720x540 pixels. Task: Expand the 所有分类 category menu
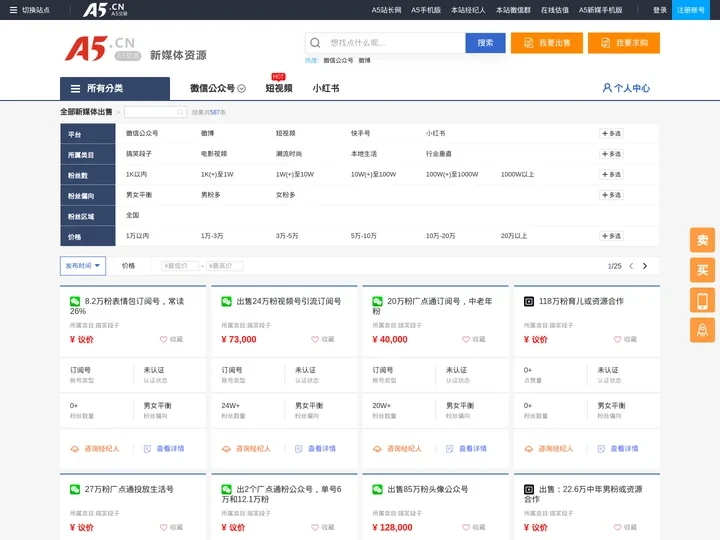[115, 88]
